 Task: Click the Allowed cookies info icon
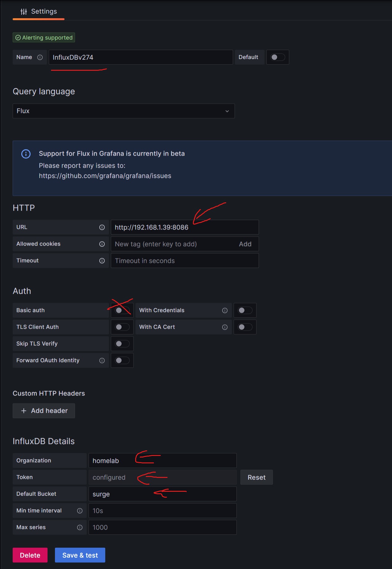pos(102,244)
